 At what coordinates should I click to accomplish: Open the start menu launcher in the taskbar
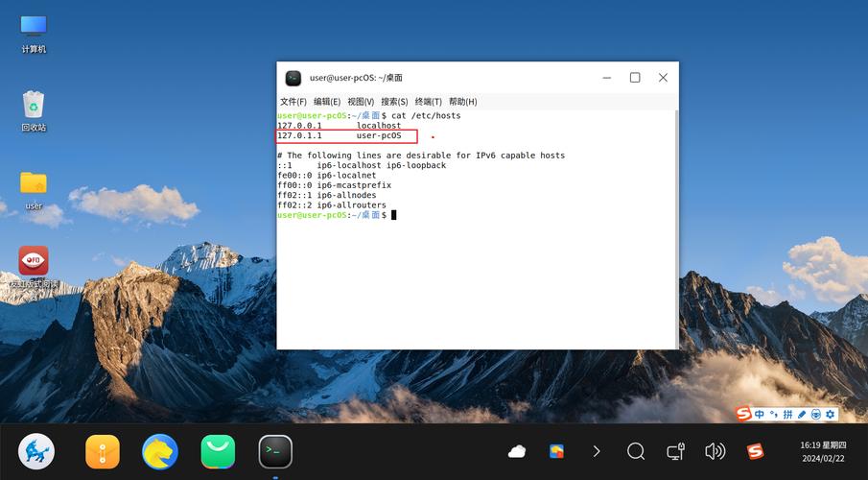(36, 451)
